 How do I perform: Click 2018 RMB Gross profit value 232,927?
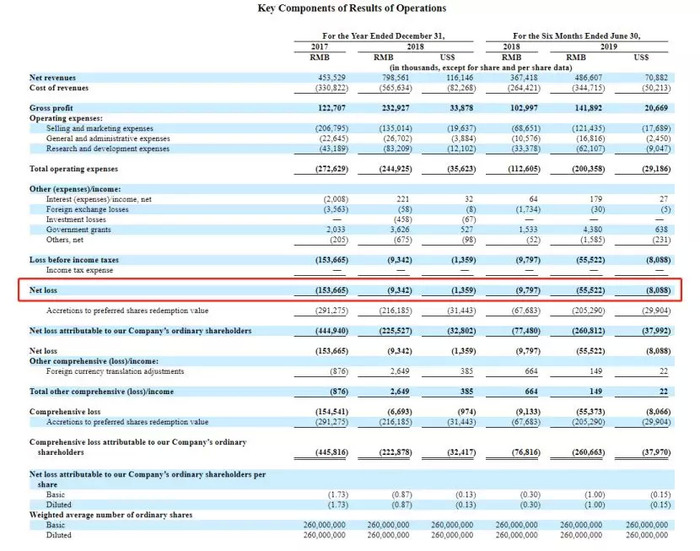pos(396,108)
